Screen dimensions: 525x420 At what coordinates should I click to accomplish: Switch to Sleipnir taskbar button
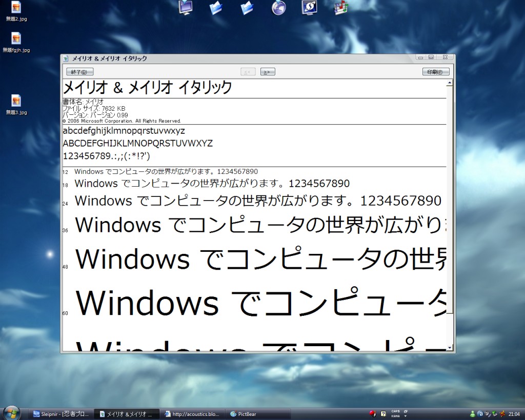coord(62,414)
